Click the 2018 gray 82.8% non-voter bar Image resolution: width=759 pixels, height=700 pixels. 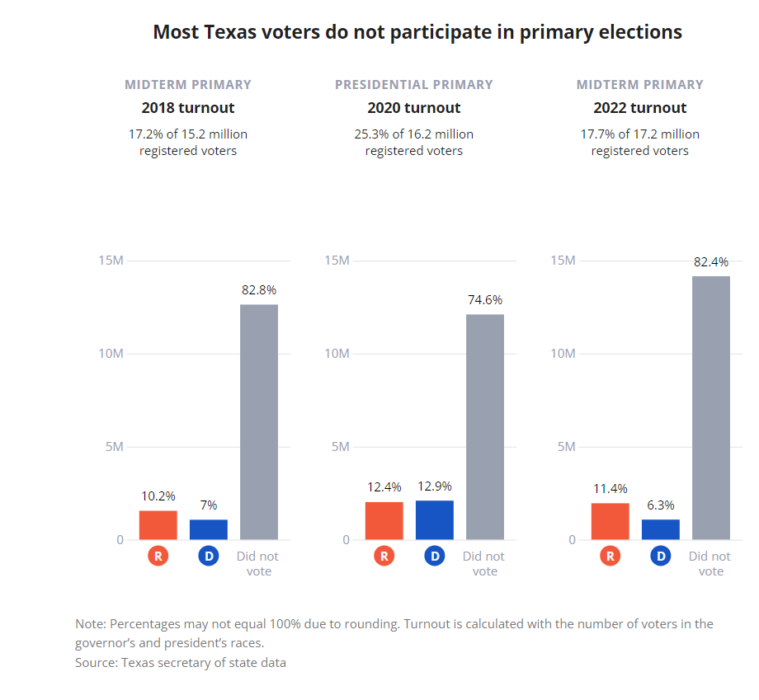tap(259, 422)
